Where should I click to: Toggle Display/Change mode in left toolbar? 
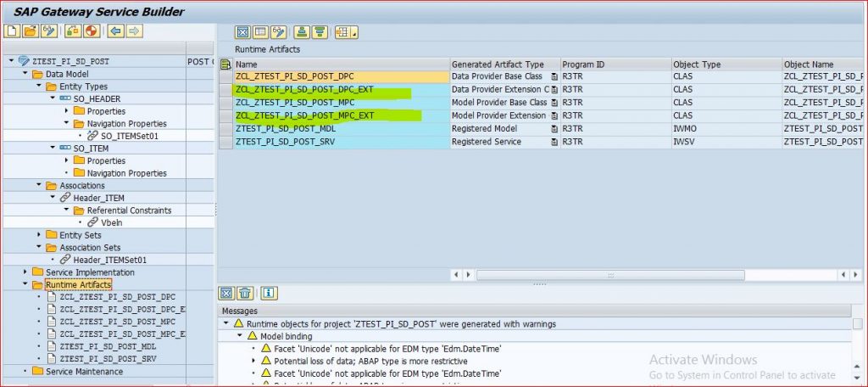[x=49, y=31]
